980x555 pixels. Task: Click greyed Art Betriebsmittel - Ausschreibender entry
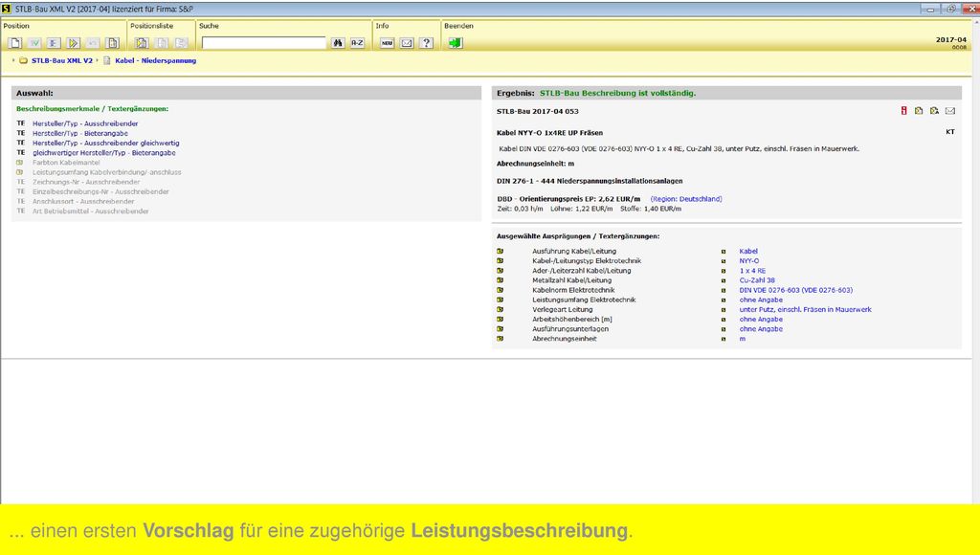click(x=91, y=211)
